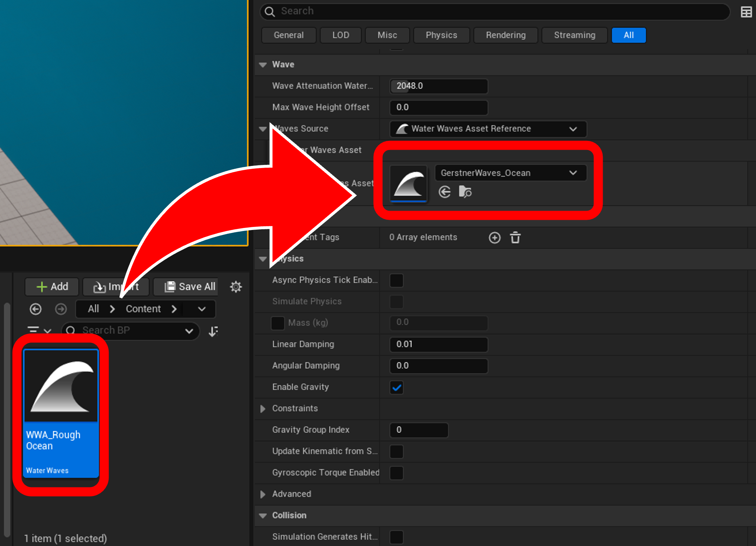Open Content Browser path dropdown chevron
This screenshot has height=546, width=756.
point(202,309)
